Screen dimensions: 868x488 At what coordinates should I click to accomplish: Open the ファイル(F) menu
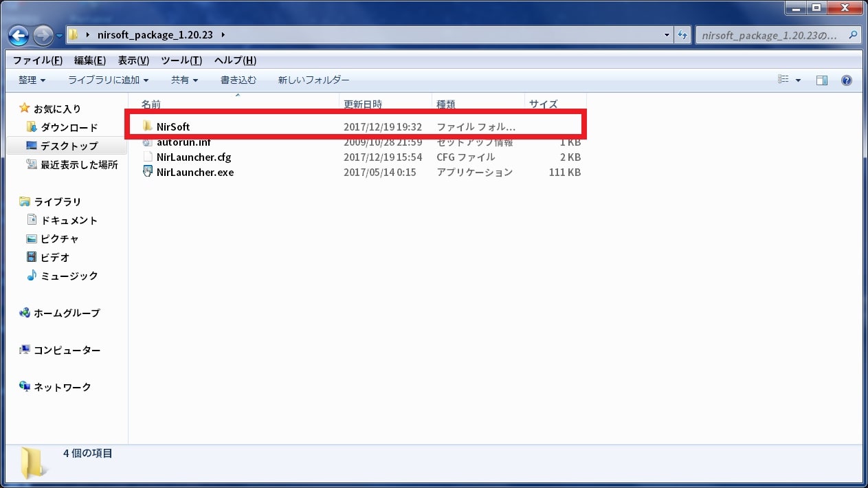[37, 60]
